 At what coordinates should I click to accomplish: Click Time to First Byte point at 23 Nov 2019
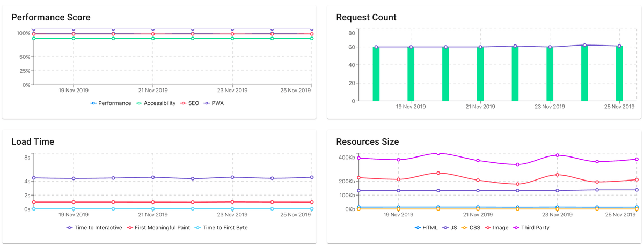(232, 209)
